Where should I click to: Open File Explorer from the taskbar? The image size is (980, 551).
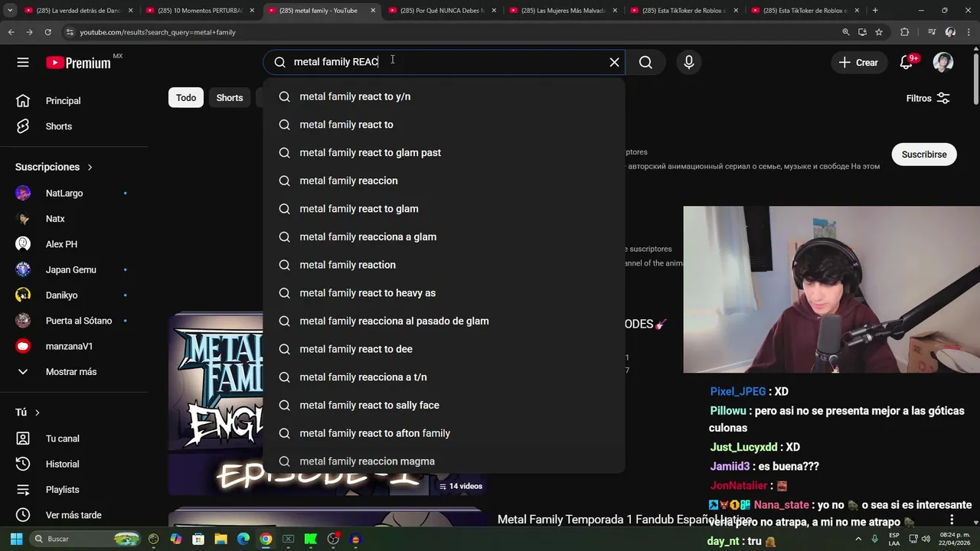[221, 539]
